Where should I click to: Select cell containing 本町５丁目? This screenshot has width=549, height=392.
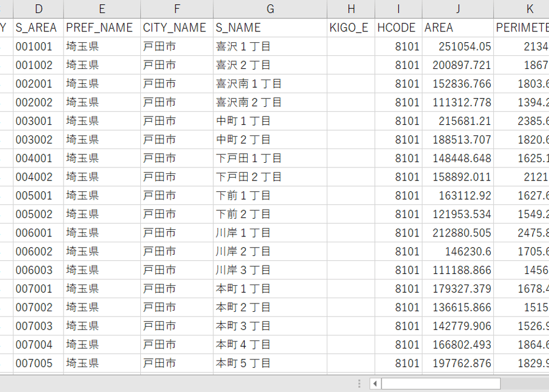pos(270,363)
